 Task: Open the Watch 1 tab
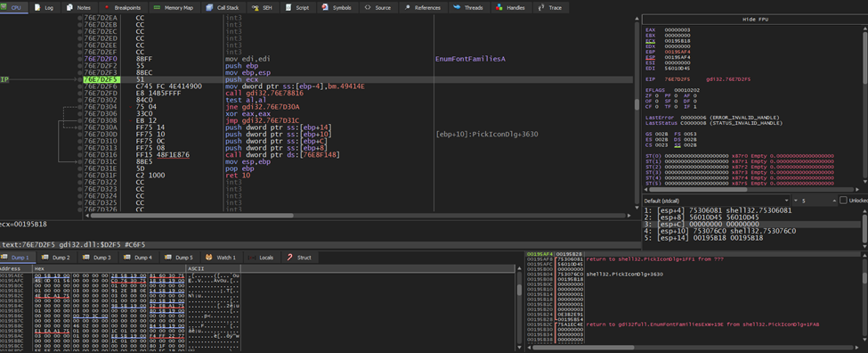221,257
